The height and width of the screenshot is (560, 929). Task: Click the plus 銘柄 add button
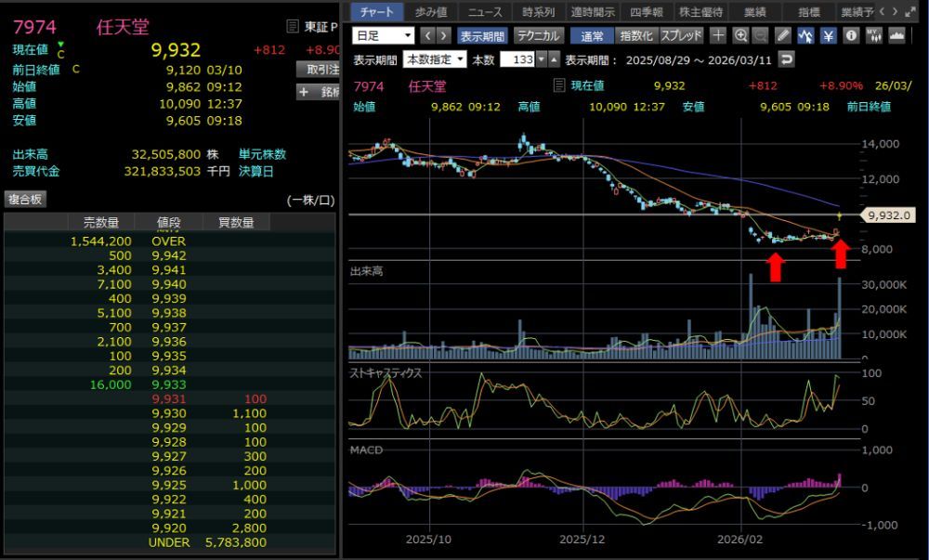click(318, 92)
